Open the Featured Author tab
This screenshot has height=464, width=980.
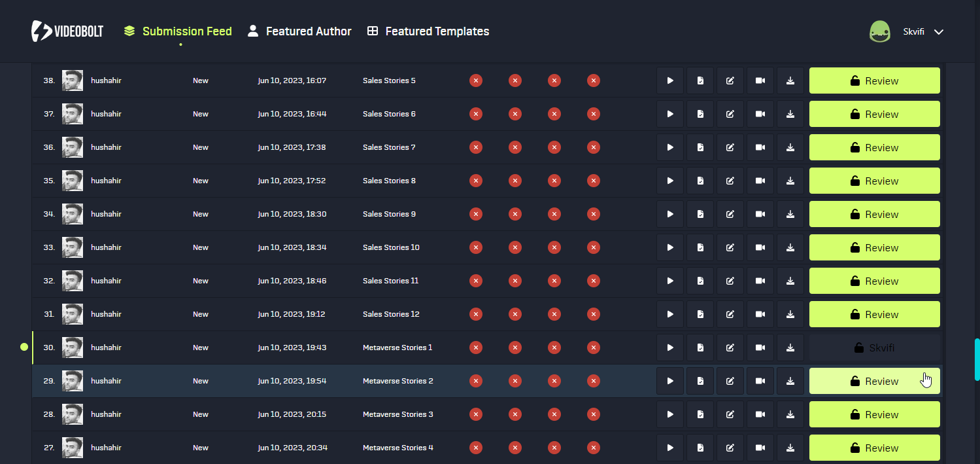pos(299,31)
